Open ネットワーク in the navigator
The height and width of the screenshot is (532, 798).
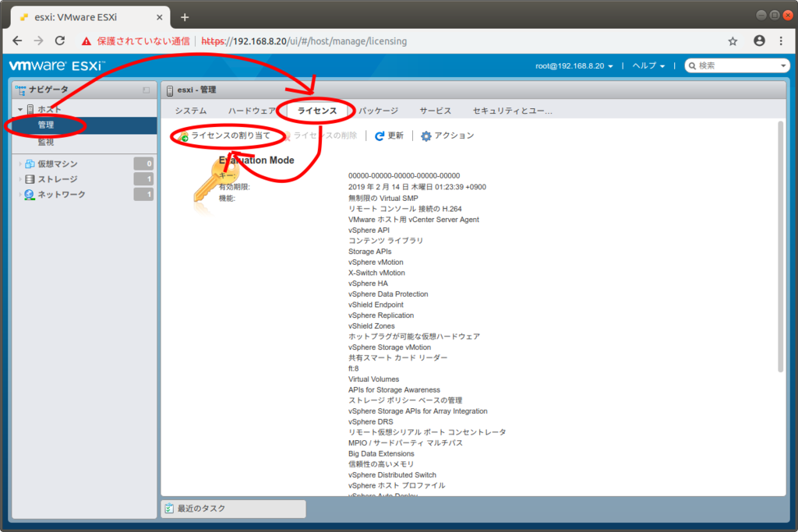pyautogui.click(x=62, y=194)
